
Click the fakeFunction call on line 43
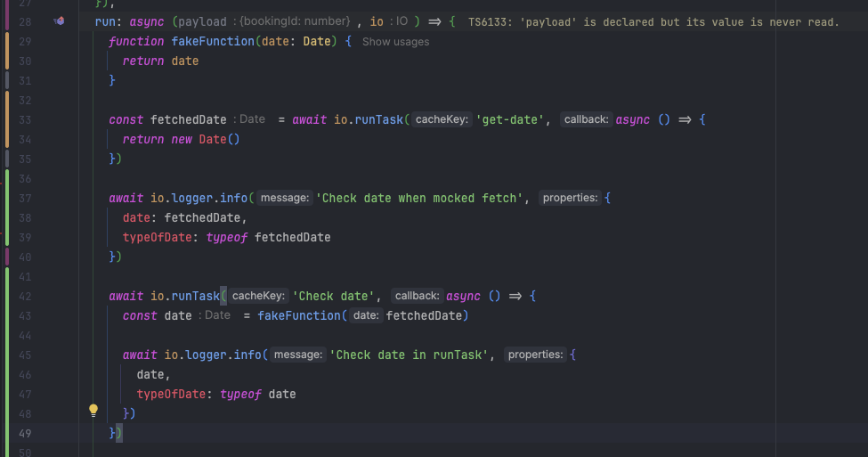point(299,315)
